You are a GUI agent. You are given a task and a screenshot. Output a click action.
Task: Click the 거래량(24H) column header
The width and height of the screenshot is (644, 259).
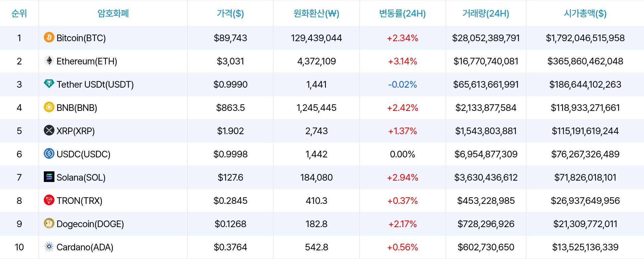[486, 13]
